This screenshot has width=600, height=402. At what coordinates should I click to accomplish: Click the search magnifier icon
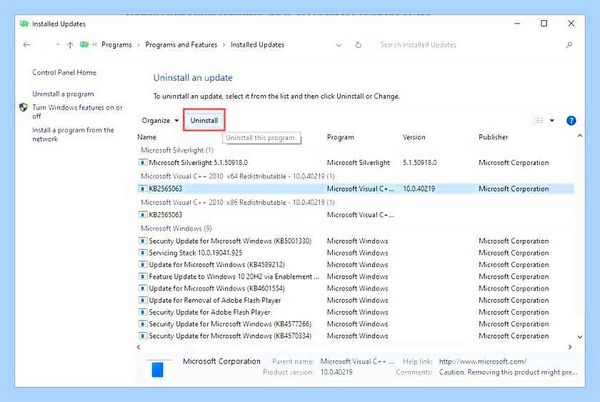pyautogui.click(x=569, y=45)
